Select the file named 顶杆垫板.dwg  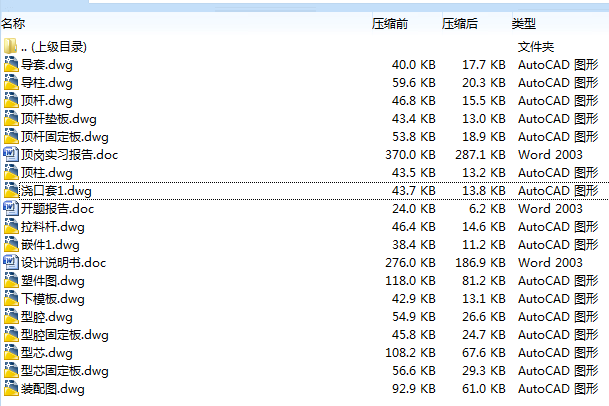pyautogui.click(x=59, y=118)
